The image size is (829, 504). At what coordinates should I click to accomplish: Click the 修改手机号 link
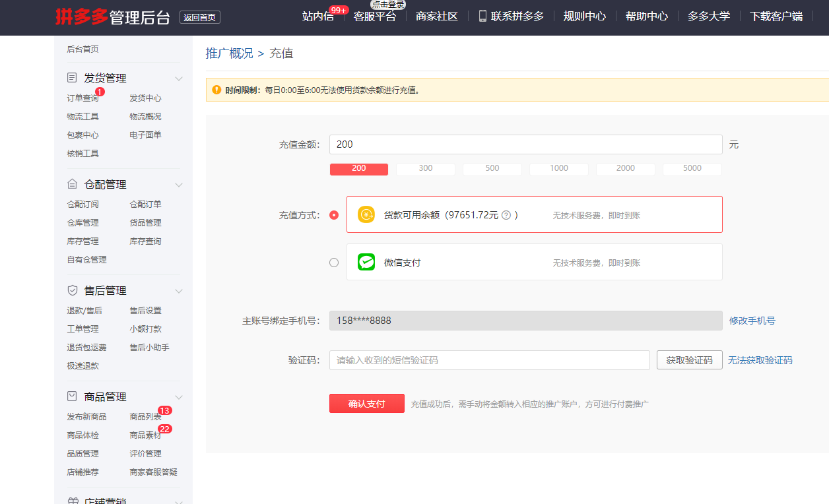pyautogui.click(x=752, y=321)
